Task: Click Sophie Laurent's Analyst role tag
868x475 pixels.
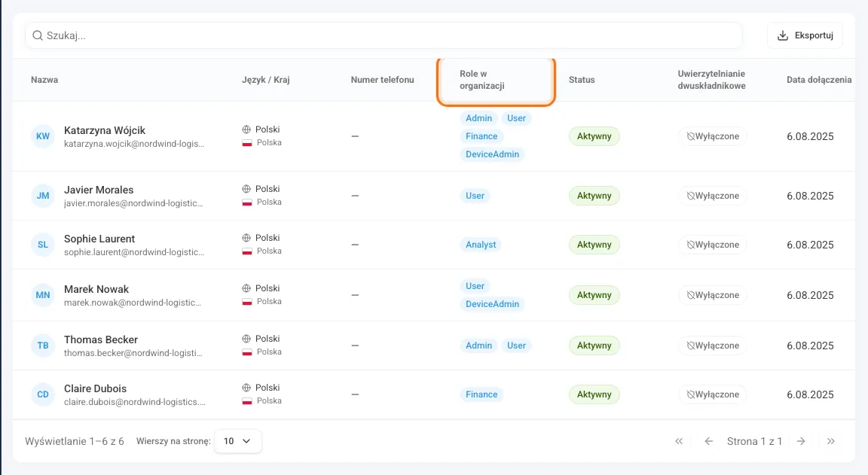Action: pos(481,245)
